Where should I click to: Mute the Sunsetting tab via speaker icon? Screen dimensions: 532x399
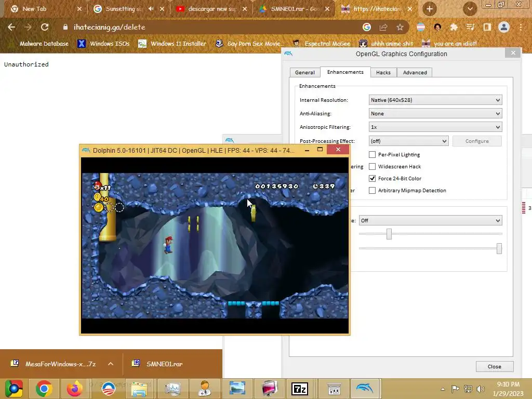[x=151, y=9]
